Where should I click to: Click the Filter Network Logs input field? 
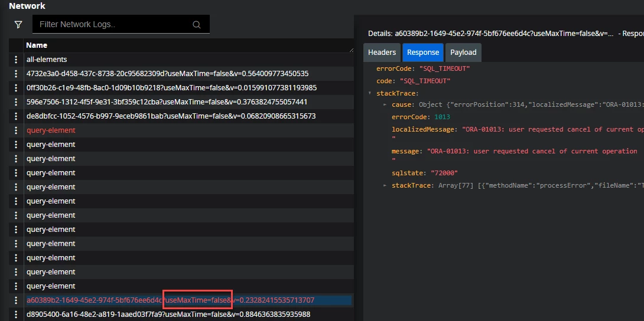(112, 25)
